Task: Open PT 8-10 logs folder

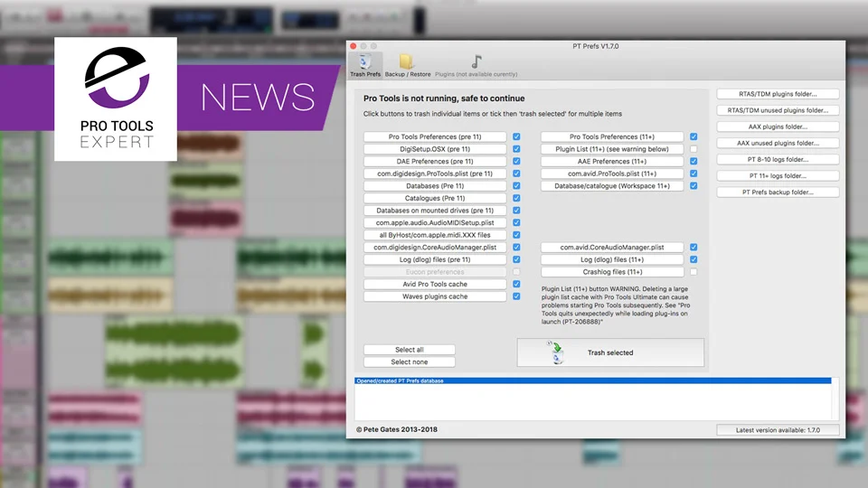Action: tap(778, 159)
